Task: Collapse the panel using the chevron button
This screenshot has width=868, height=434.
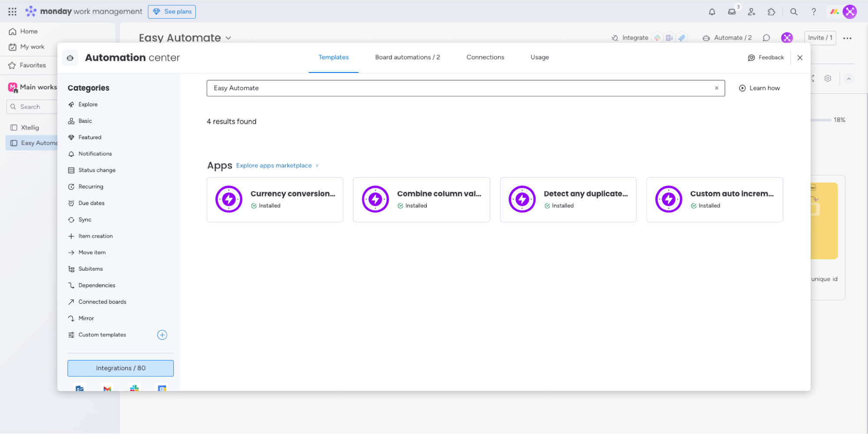Action: 849,79
